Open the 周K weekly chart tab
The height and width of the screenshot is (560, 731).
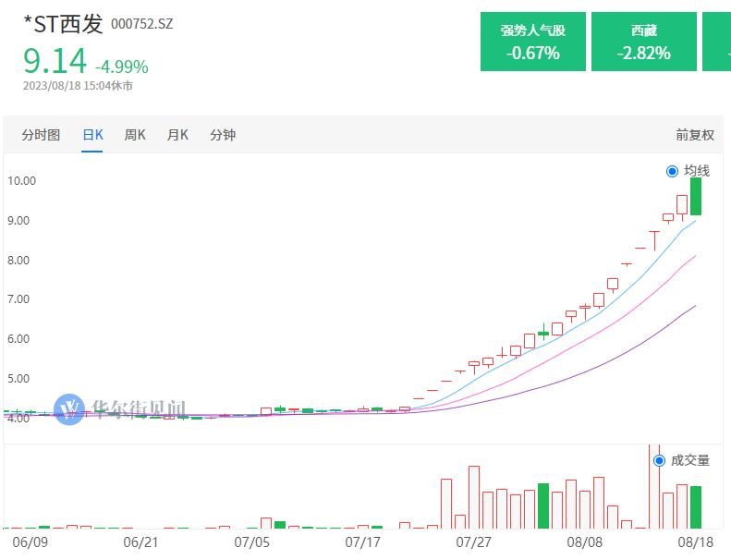pyautogui.click(x=135, y=135)
